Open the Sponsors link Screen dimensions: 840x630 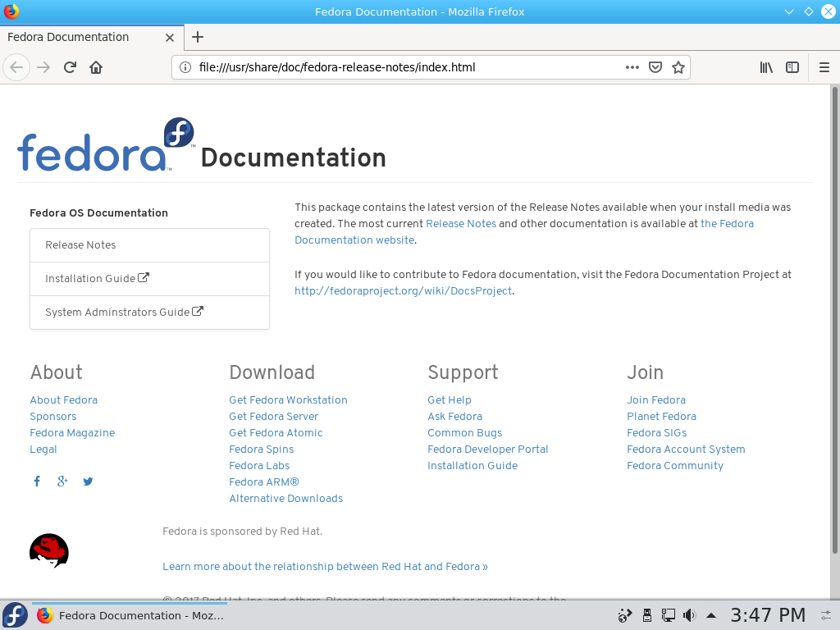pos(53,417)
